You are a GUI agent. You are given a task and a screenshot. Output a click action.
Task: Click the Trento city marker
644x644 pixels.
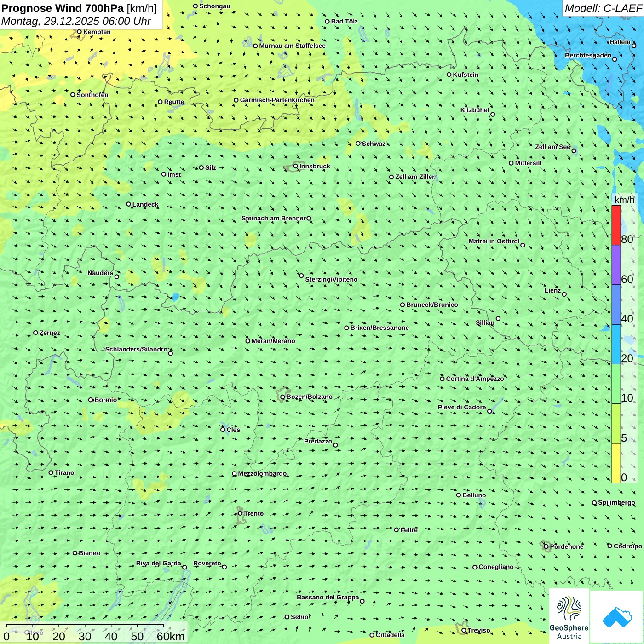240,513
